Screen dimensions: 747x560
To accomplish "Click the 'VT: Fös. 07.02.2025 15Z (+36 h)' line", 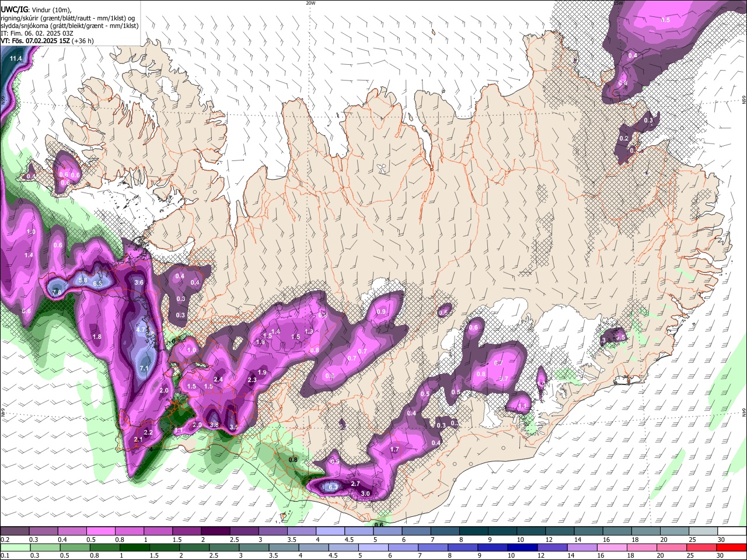I will (47, 41).
